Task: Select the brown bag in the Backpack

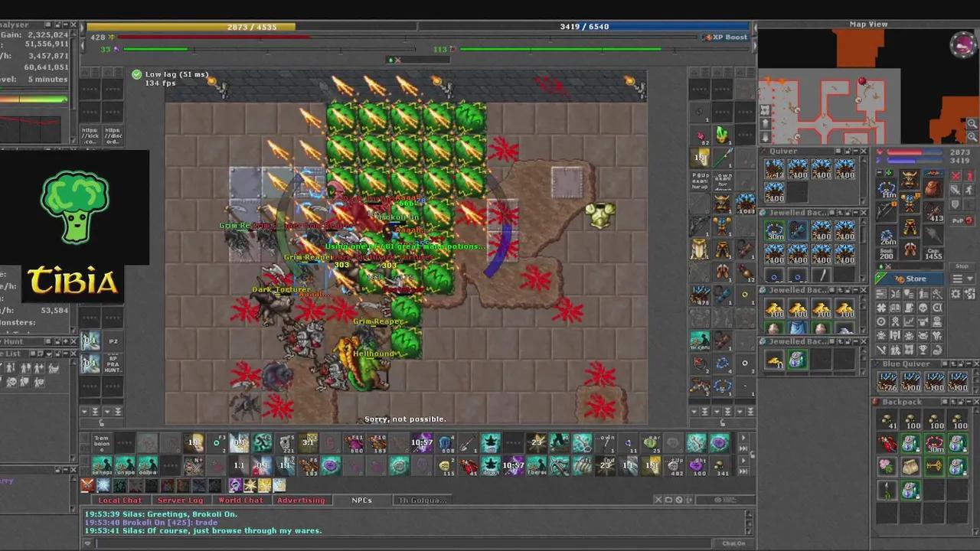Action: click(x=910, y=466)
